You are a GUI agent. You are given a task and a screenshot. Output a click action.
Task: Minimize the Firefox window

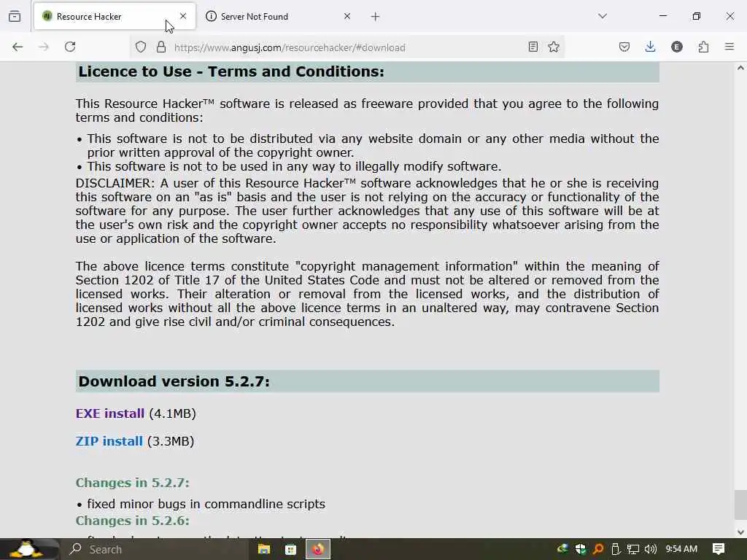pos(663,16)
